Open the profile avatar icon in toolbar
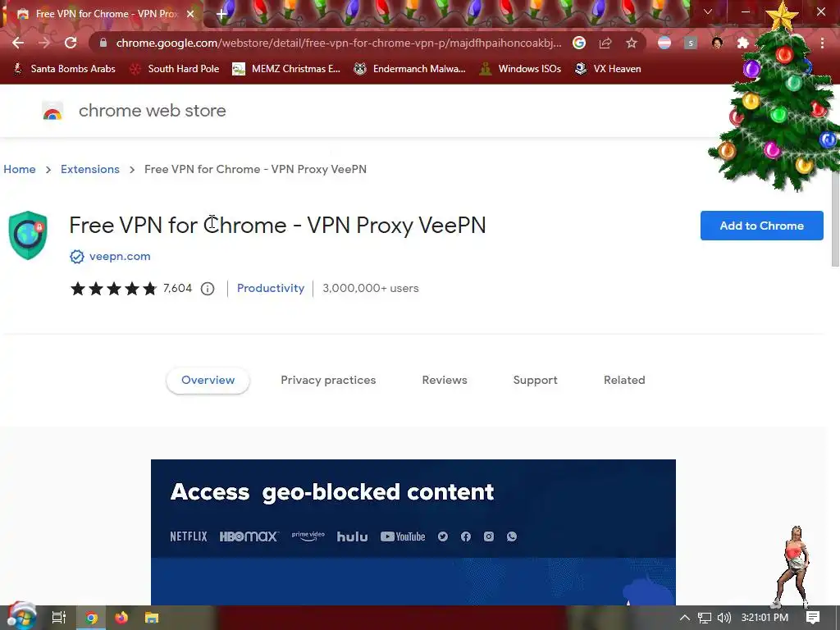 click(717, 43)
